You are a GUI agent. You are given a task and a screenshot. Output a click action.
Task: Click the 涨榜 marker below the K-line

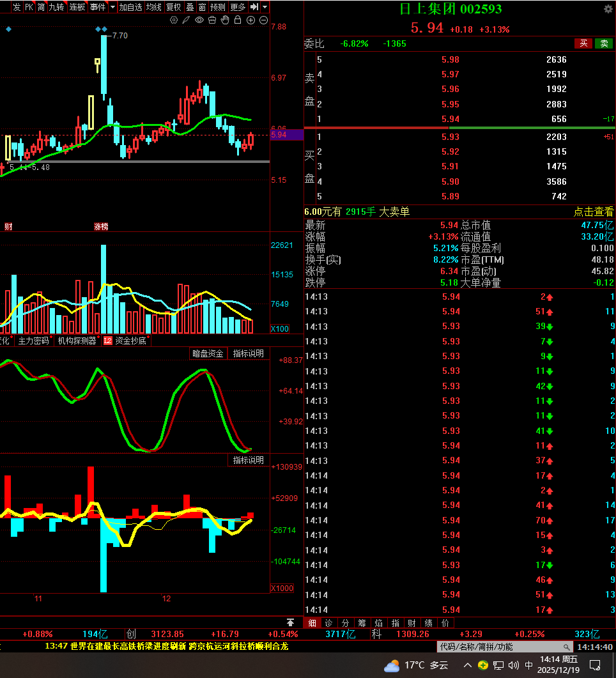101,227
